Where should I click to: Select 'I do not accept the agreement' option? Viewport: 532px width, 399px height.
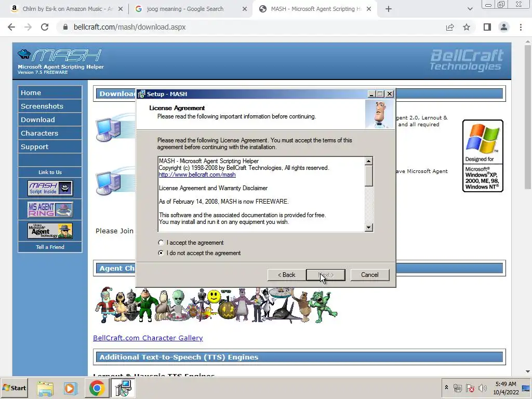coord(161,253)
